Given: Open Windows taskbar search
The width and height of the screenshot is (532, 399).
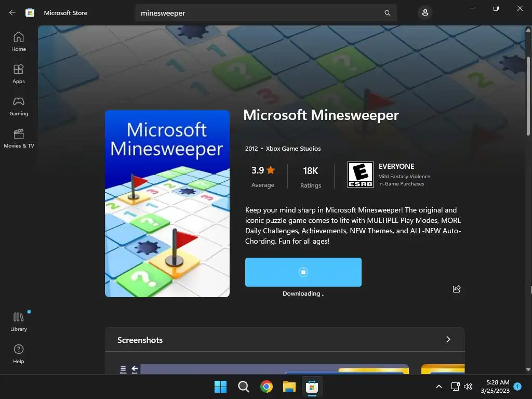Looking at the screenshot, I should point(244,387).
